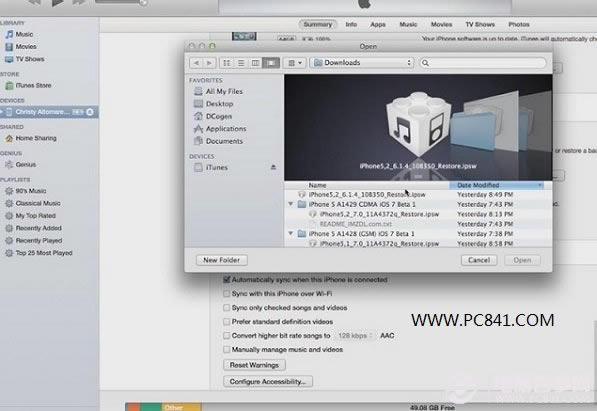Click the Configure Accessibility button

tap(268, 382)
